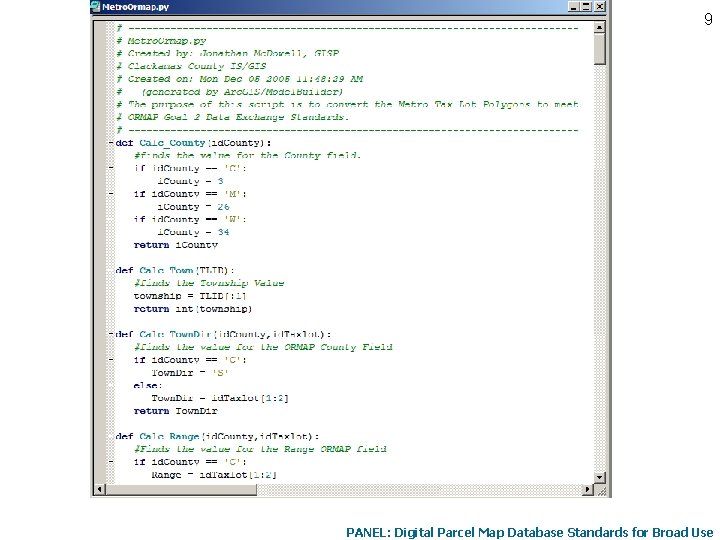Close the MetroOrmap.py editor window
This screenshot has width=720, height=540.
[x=600, y=6]
